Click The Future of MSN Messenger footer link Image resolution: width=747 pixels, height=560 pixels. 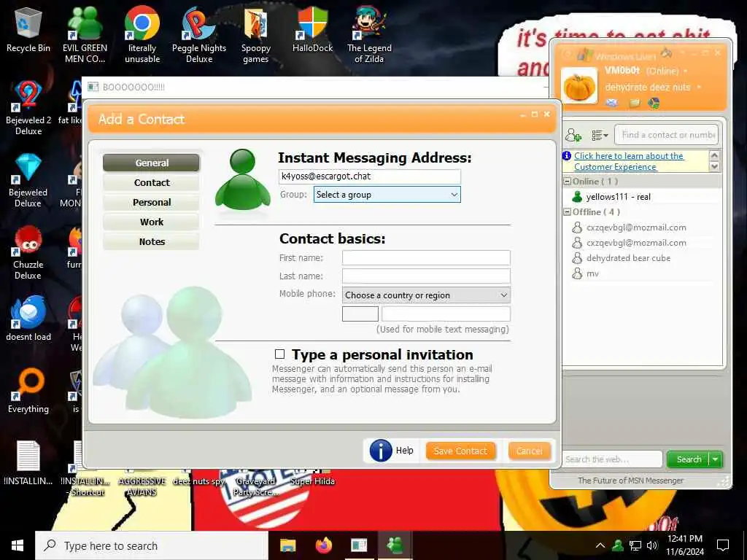coord(630,481)
